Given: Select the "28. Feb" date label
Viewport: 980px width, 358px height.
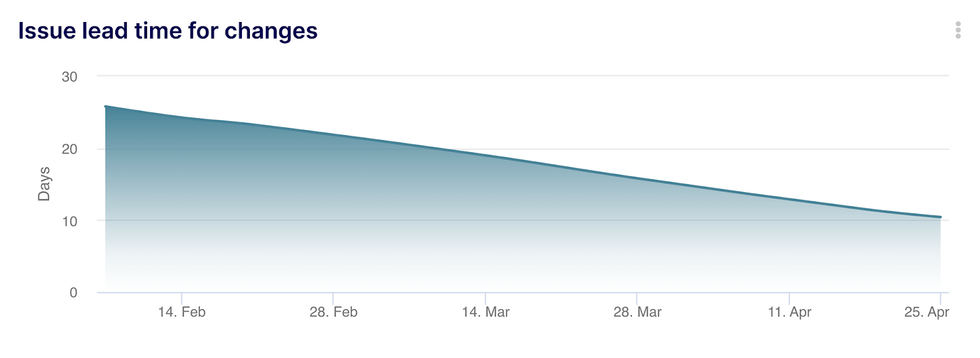Looking at the screenshot, I should click(333, 312).
